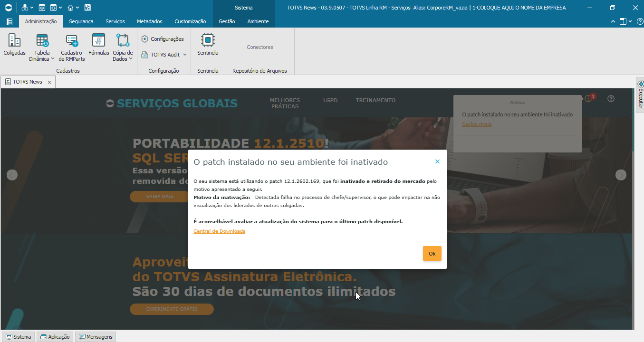This screenshot has width=644, height=342.
Task: Click the organization chart icon in quick toolbar
Action: pyautogui.click(x=25, y=8)
